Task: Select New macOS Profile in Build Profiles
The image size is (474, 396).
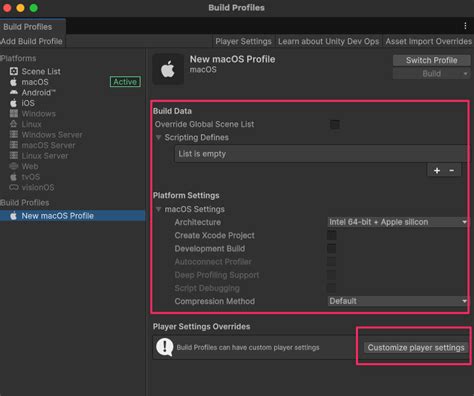Action: point(73,216)
